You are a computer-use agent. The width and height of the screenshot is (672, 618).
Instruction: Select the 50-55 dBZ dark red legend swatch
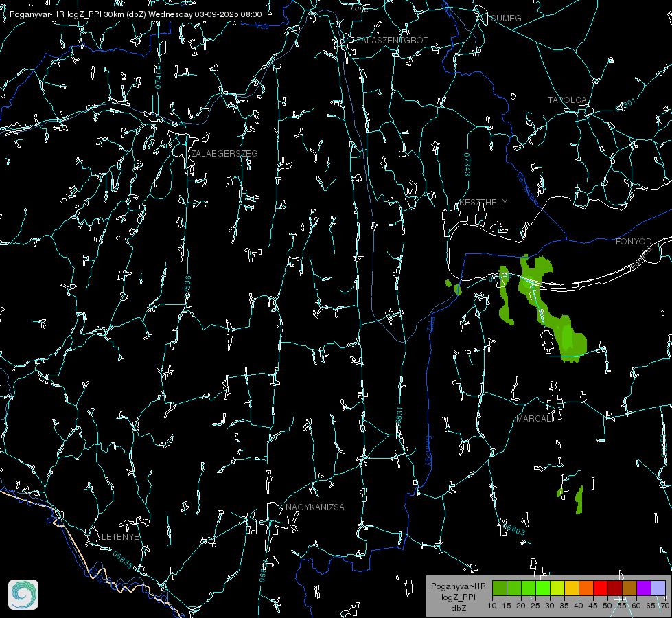click(x=614, y=588)
